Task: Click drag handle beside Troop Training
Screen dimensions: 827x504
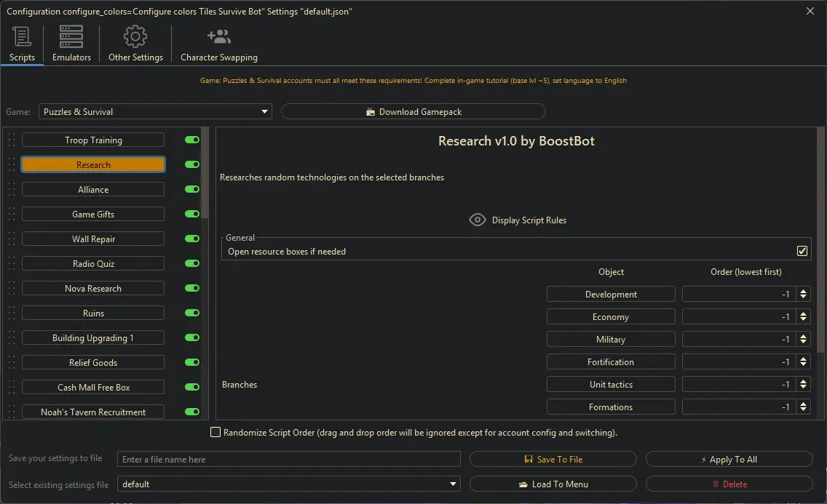Action: (12, 140)
